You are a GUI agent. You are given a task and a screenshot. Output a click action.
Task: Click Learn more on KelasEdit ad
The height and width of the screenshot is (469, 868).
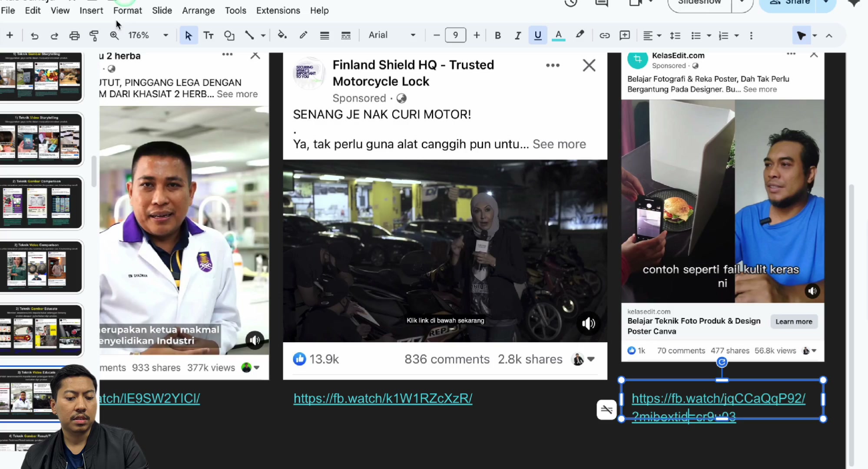[794, 321]
